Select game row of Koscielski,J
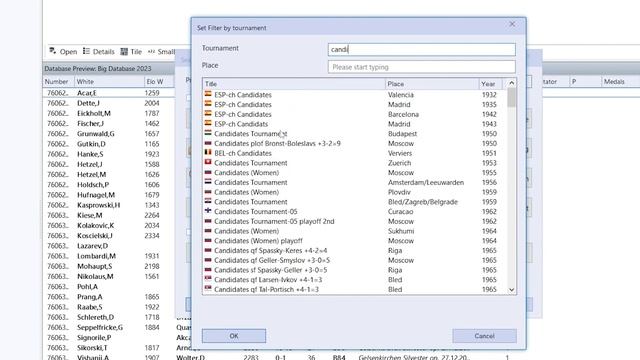The width and height of the screenshot is (640, 360). coord(109,236)
